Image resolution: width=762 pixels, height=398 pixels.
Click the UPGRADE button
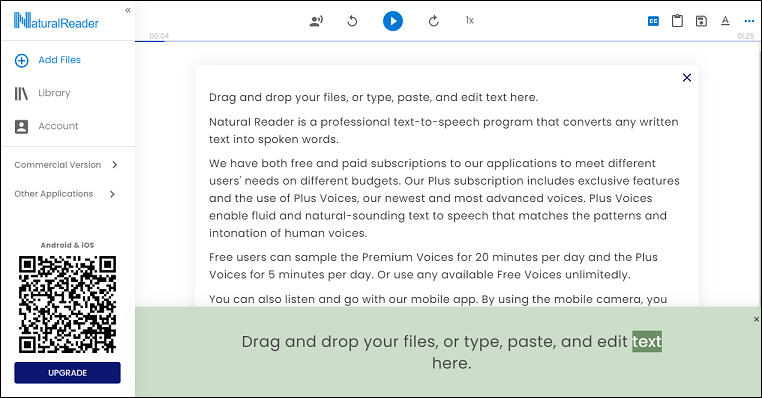tap(67, 373)
